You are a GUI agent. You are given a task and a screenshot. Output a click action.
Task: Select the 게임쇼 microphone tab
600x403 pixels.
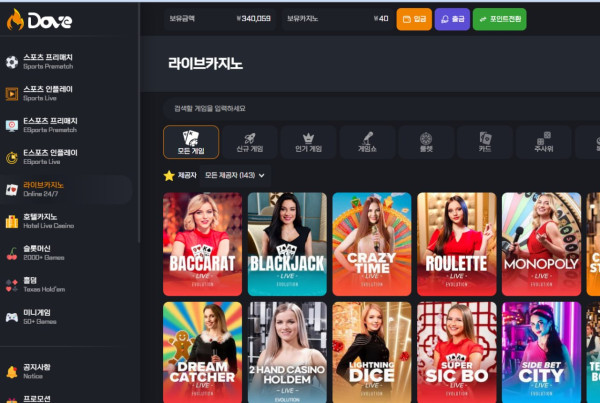point(367,142)
